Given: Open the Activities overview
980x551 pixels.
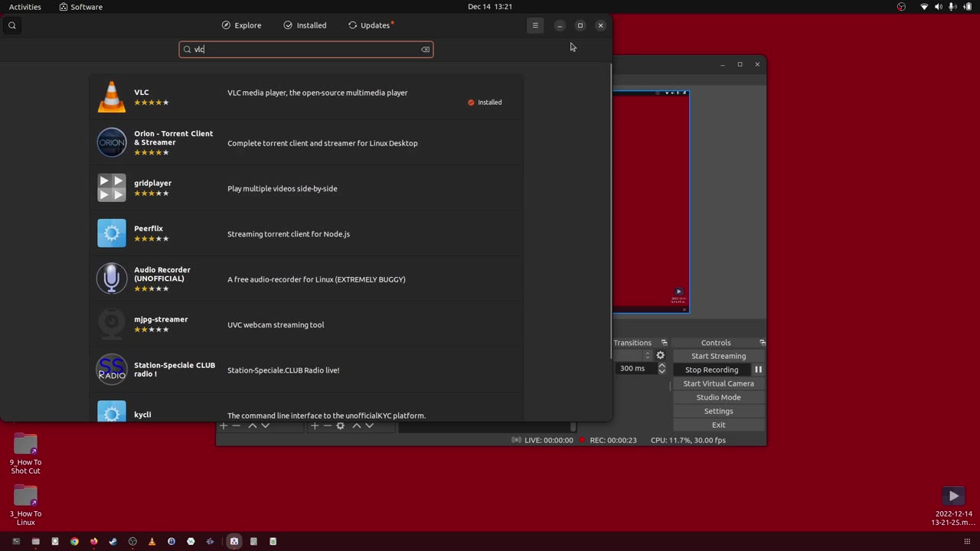Looking at the screenshot, I should click(x=25, y=7).
